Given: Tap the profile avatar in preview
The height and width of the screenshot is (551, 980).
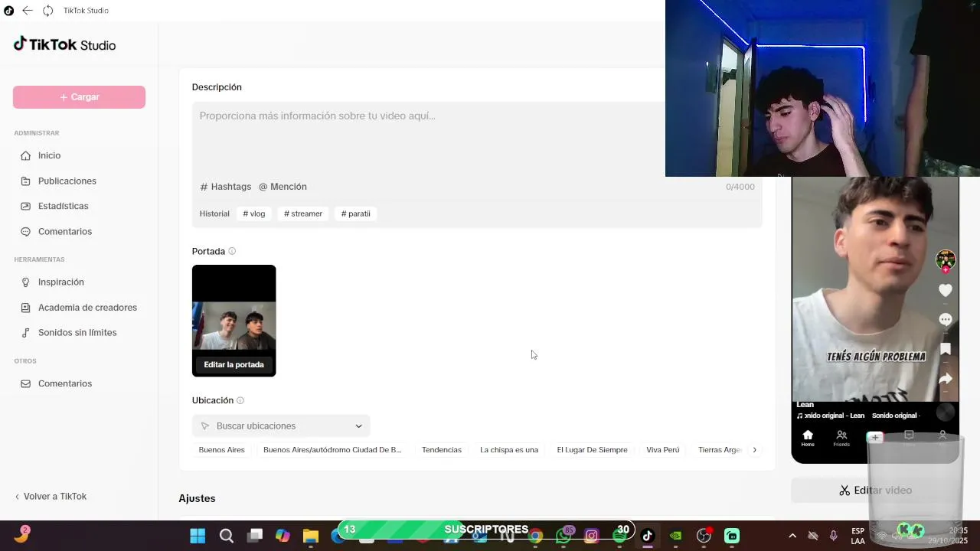Looking at the screenshot, I should (x=946, y=259).
